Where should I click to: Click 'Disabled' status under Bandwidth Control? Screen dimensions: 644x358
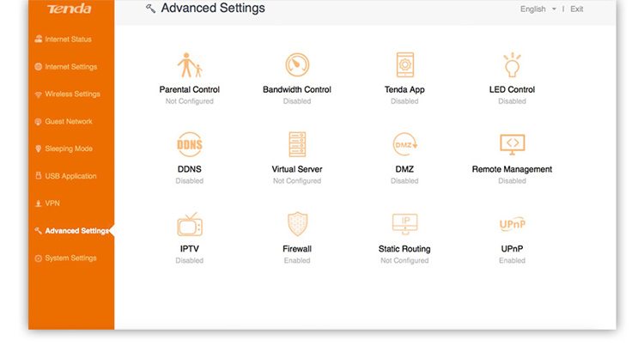[x=297, y=101]
